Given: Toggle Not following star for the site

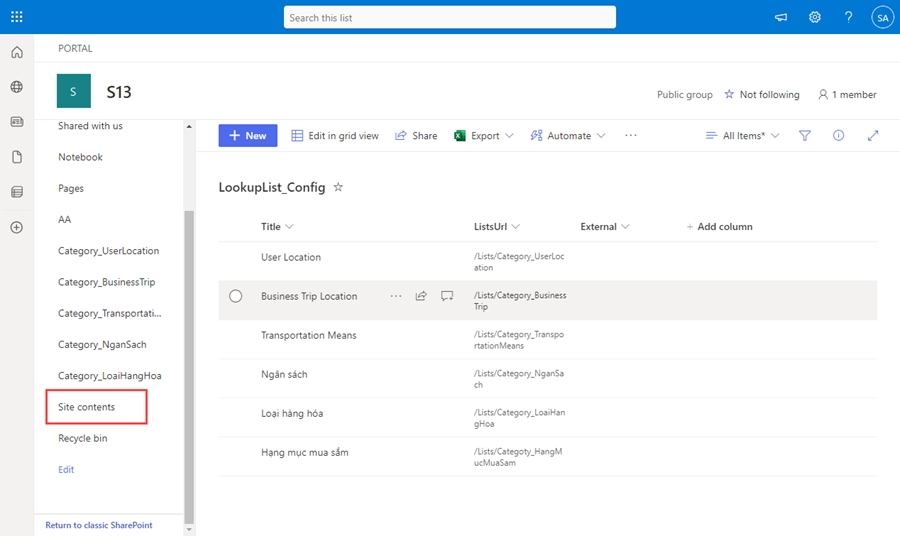Looking at the screenshot, I should coord(761,95).
